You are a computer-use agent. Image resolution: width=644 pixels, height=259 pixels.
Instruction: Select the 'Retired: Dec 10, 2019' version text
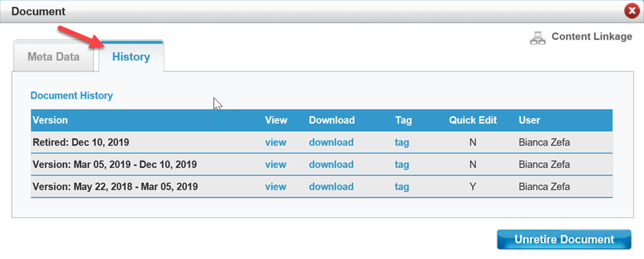tap(81, 142)
